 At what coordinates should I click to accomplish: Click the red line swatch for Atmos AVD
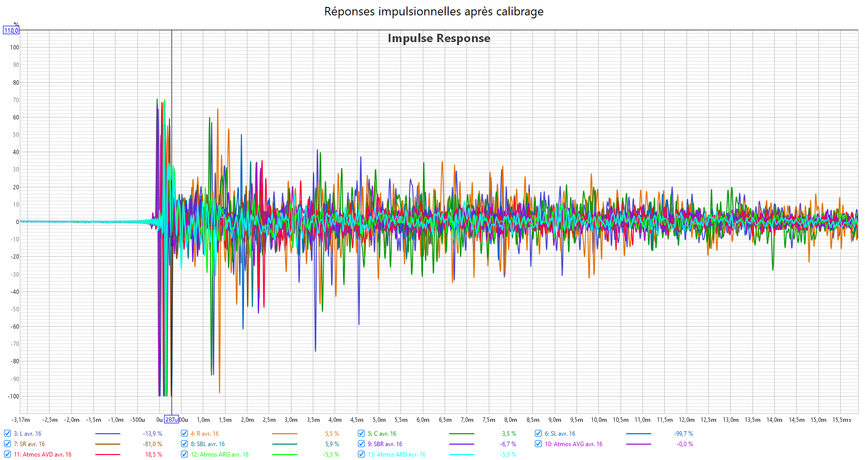pos(108,455)
